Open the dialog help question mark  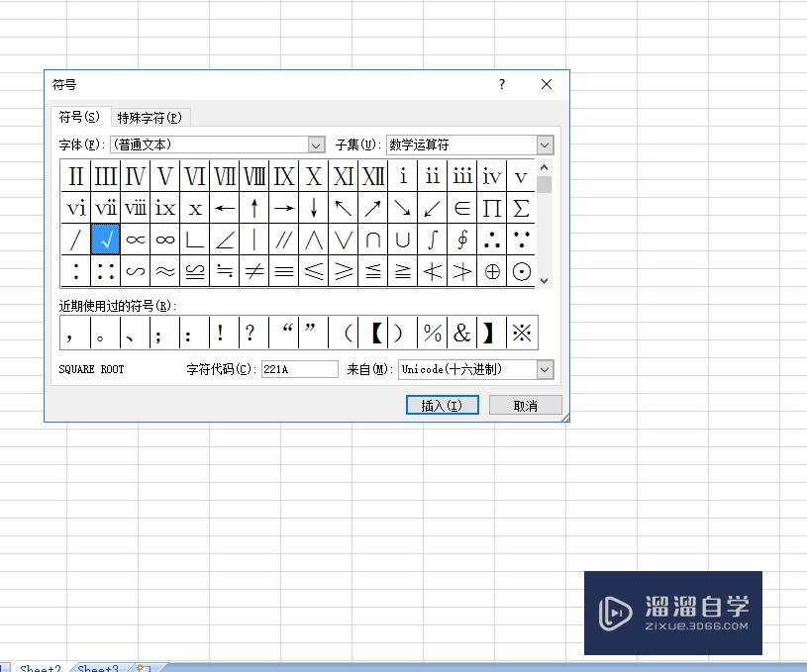pyautogui.click(x=502, y=84)
